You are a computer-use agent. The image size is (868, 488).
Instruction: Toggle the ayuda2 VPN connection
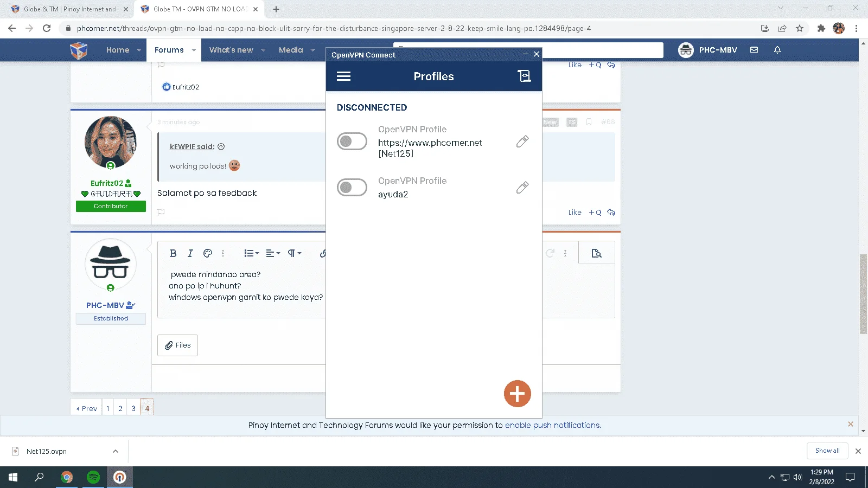[352, 188]
